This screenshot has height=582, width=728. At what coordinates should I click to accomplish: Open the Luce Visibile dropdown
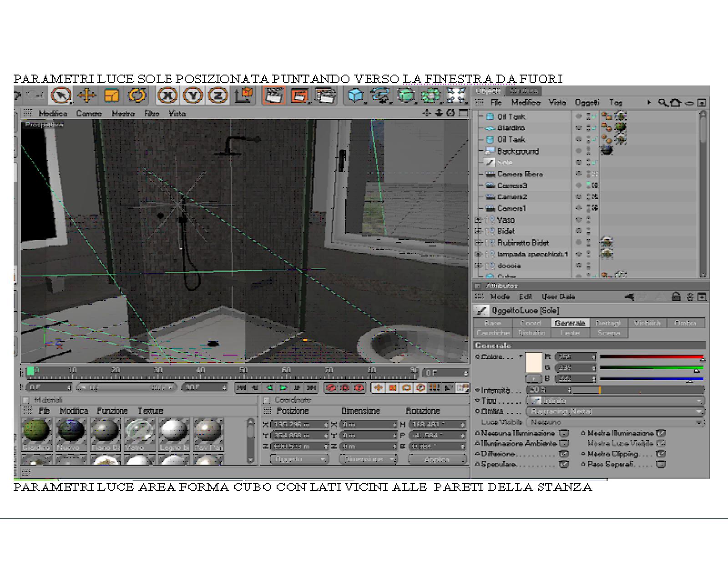(615, 422)
